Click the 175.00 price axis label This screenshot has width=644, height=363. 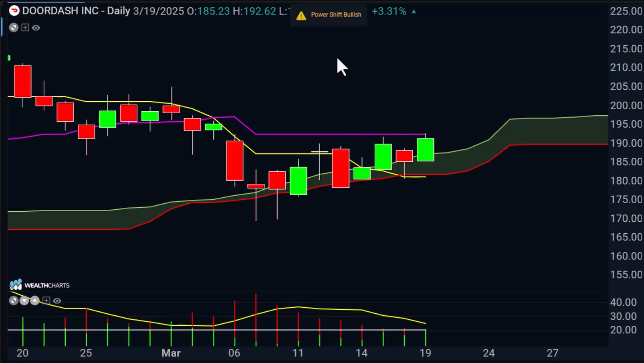pyautogui.click(x=626, y=199)
